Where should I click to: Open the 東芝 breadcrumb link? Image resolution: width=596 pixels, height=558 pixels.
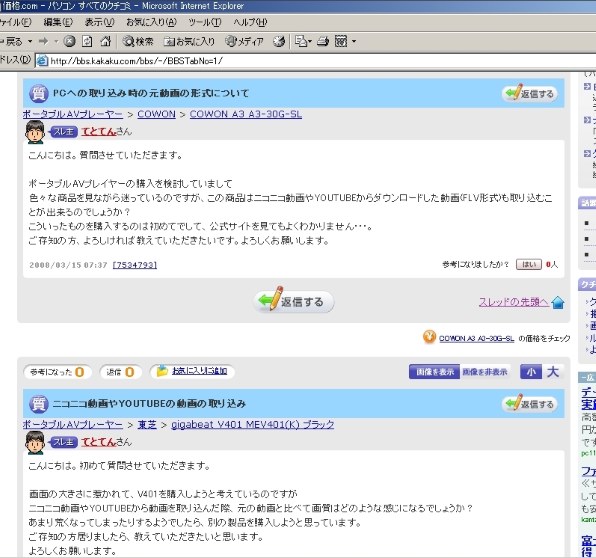[147, 424]
